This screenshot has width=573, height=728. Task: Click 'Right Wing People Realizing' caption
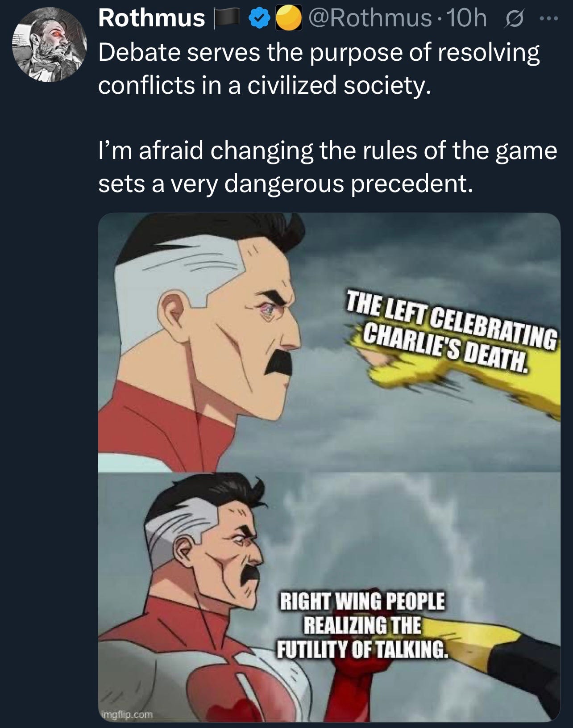pyautogui.click(x=361, y=625)
